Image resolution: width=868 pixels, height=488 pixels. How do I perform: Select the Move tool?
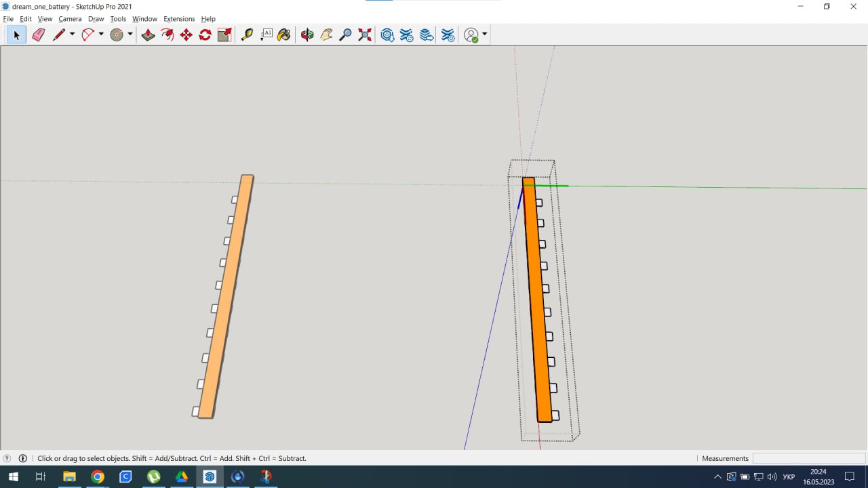(x=186, y=35)
